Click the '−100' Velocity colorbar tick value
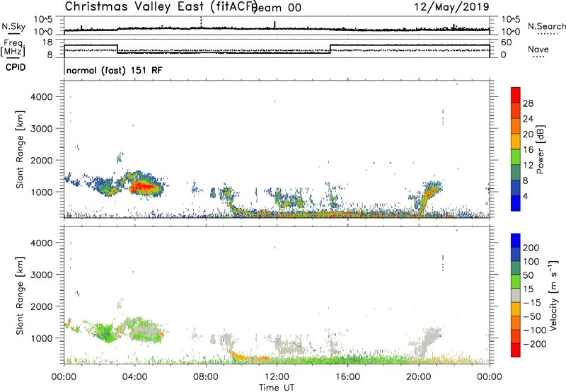The image size is (566, 392). (x=535, y=330)
